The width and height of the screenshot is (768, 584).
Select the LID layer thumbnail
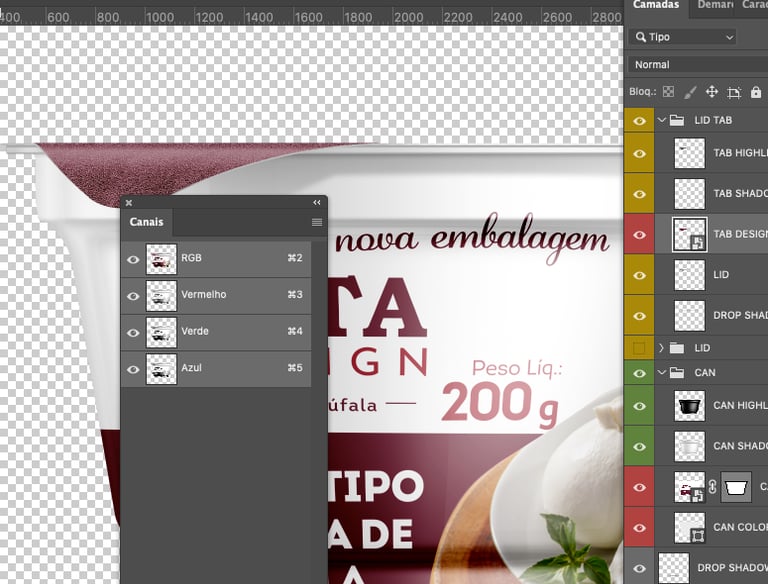click(x=690, y=275)
